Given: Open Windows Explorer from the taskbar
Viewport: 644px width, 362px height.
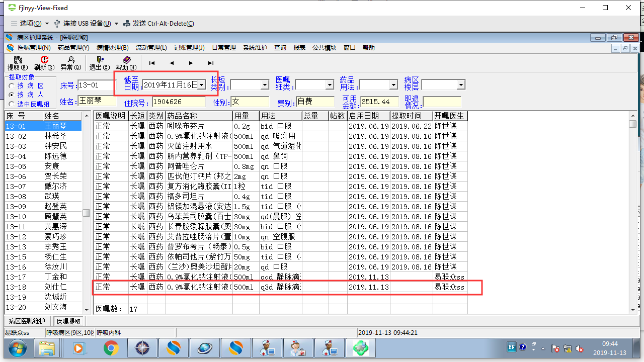Looking at the screenshot, I should point(47,348).
